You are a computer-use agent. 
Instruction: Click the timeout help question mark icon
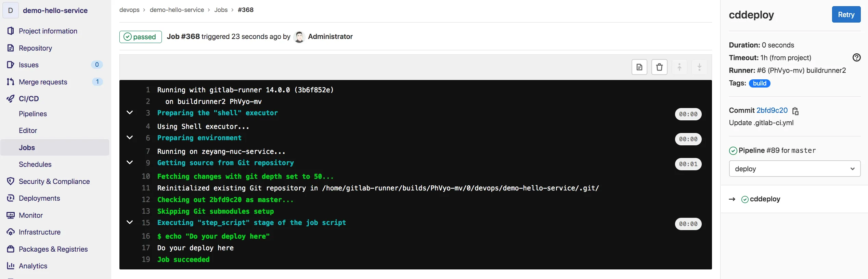(x=856, y=58)
